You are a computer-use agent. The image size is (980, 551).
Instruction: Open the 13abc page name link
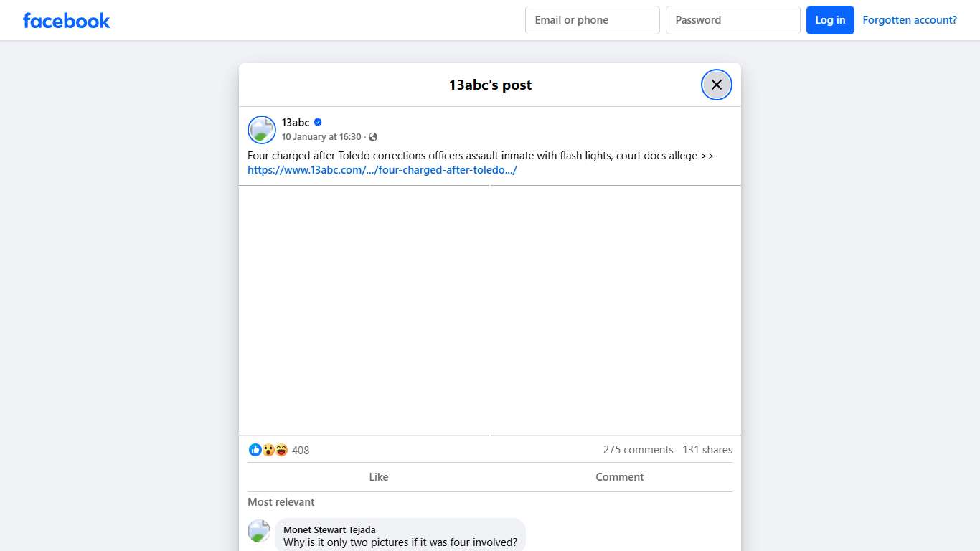click(296, 122)
